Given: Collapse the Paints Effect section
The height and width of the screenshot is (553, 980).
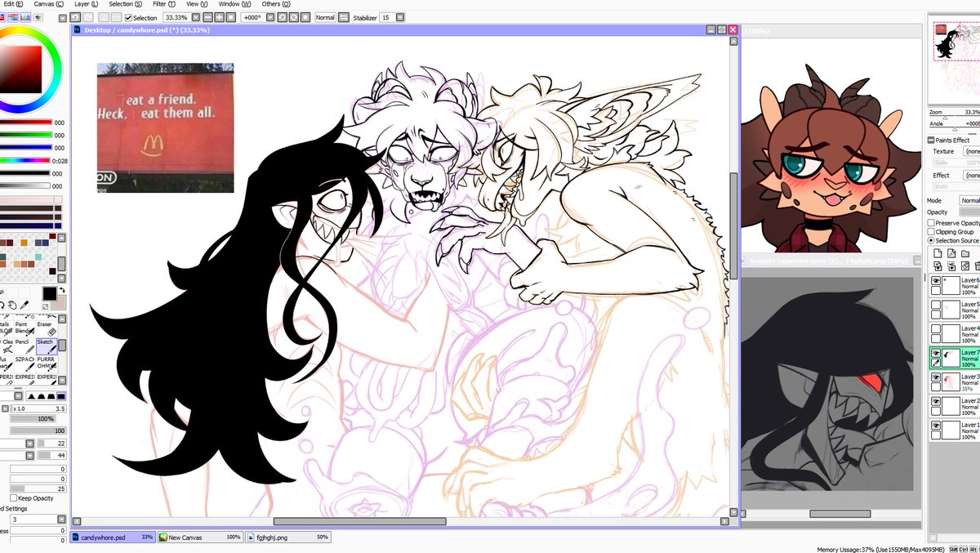Looking at the screenshot, I should pyautogui.click(x=931, y=140).
